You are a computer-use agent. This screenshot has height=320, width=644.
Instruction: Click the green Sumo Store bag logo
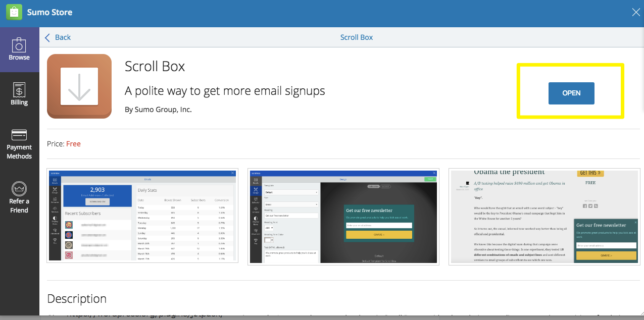tap(14, 12)
